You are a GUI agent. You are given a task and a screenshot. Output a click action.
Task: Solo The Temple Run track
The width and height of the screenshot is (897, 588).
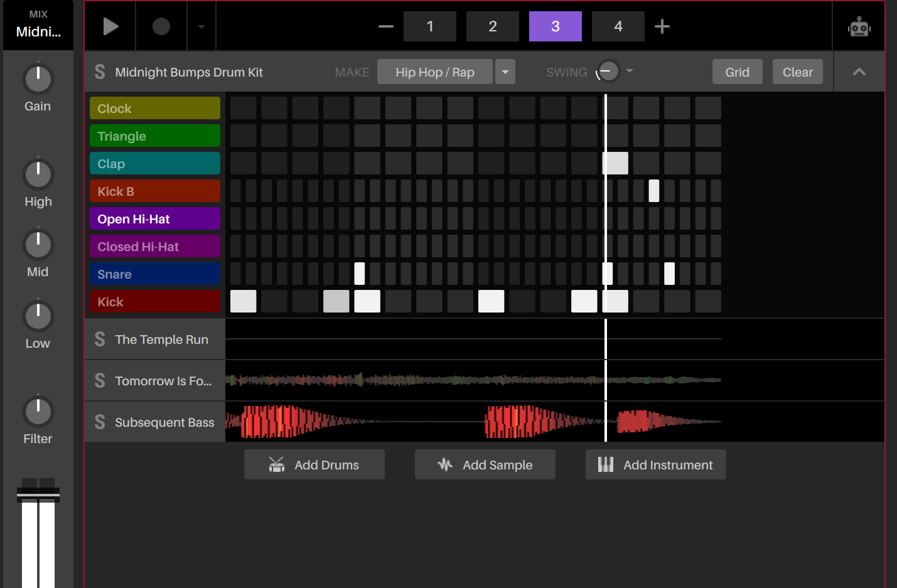(x=100, y=339)
